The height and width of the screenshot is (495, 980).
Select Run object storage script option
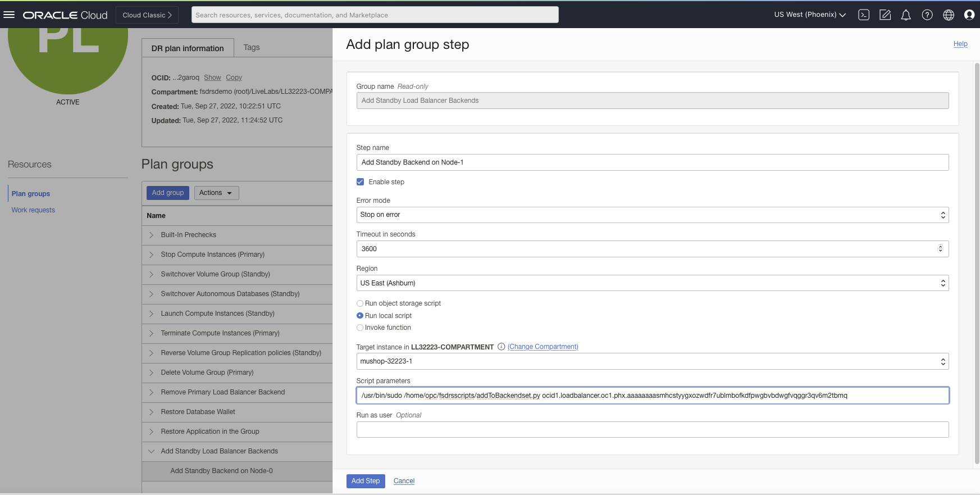(360, 303)
